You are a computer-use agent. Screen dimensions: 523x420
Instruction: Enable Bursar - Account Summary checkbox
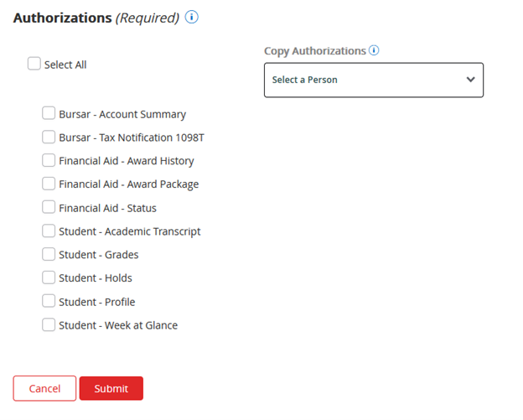[x=49, y=113]
